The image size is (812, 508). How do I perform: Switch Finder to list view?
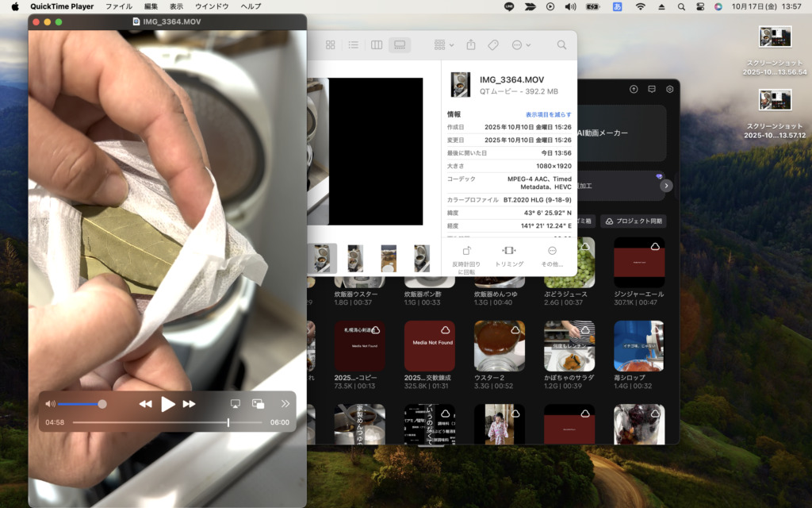click(354, 45)
